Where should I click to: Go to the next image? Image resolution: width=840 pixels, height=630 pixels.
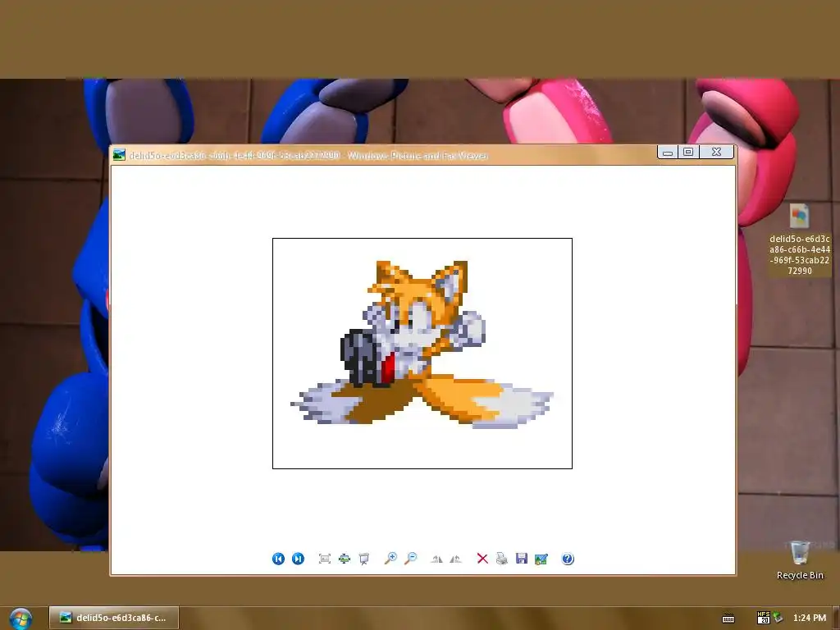coord(298,559)
